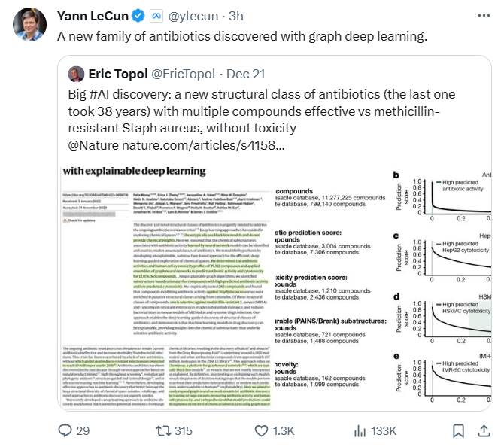
Task: Open the Dec 21 quoted tweet date
Action: tap(245, 74)
